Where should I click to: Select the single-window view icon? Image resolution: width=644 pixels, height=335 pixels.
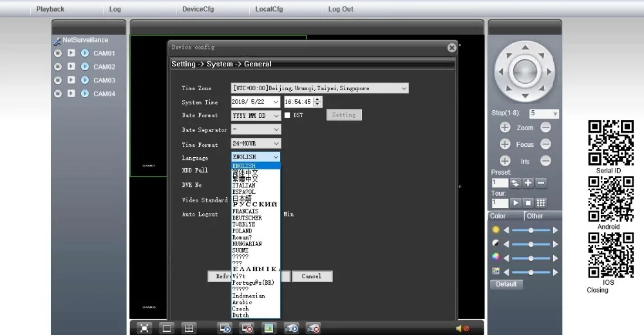pyautogui.click(x=167, y=328)
